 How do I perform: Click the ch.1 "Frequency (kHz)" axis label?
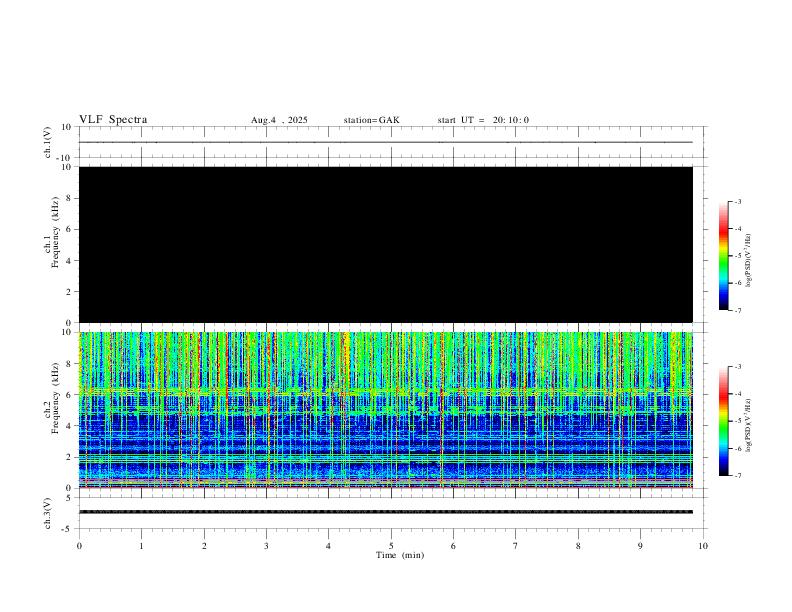coord(55,232)
